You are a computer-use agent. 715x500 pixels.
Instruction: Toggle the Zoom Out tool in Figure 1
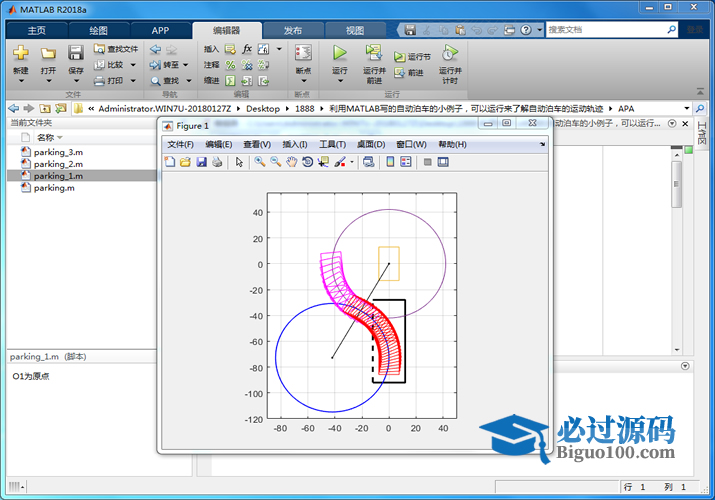(275, 162)
